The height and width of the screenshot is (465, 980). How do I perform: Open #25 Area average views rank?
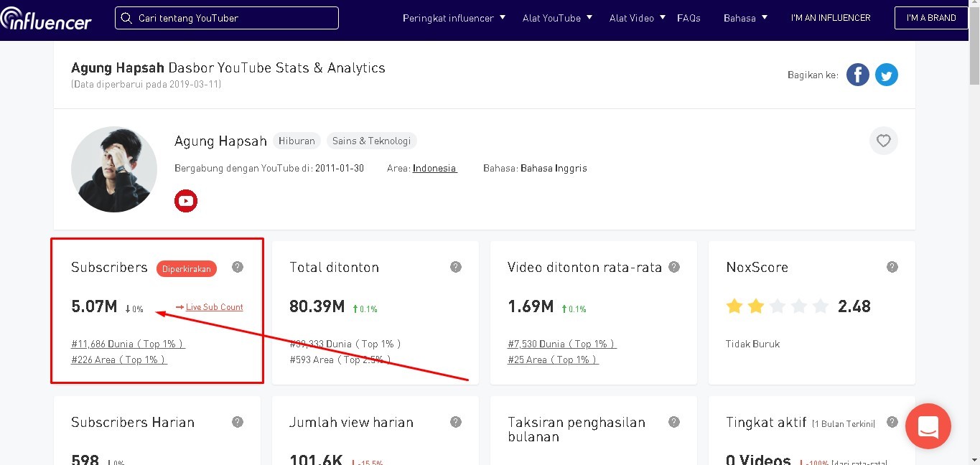pos(553,360)
